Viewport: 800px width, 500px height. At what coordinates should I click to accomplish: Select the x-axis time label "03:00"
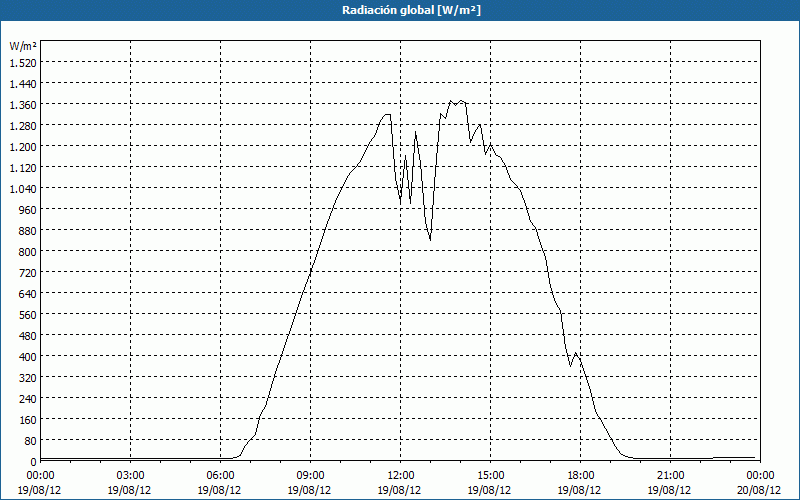(x=130, y=476)
